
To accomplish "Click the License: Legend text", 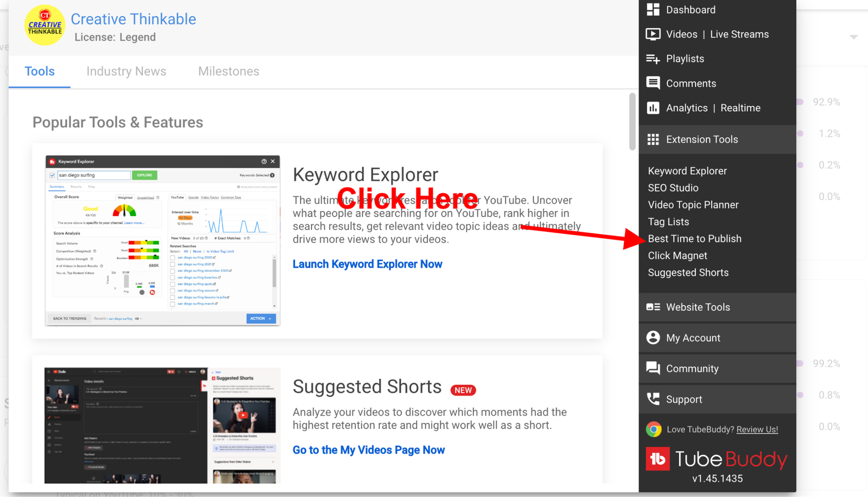I will (115, 37).
